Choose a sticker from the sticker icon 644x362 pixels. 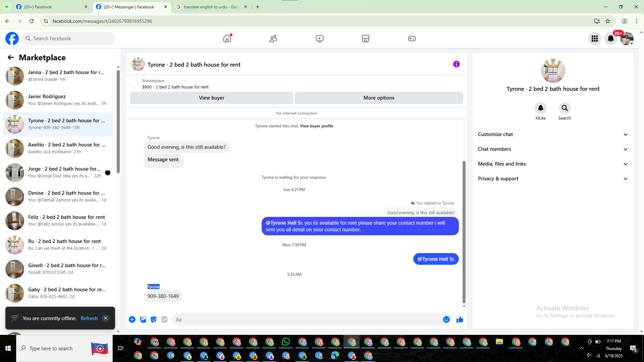[154, 319]
